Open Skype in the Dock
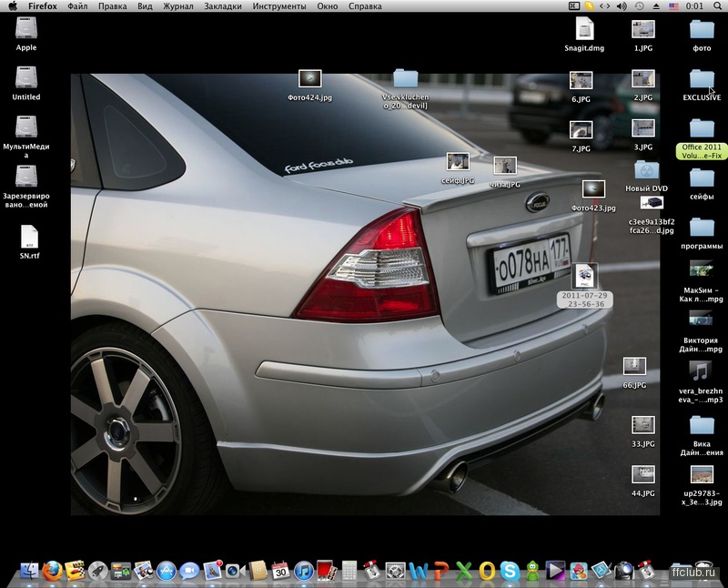The height and width of the screenshot is (588, 728). coord(510,571)
